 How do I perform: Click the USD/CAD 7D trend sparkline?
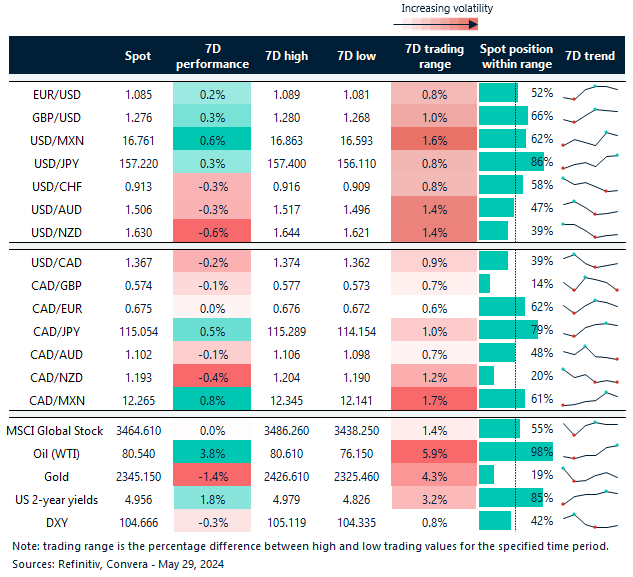tap(590, 261)
